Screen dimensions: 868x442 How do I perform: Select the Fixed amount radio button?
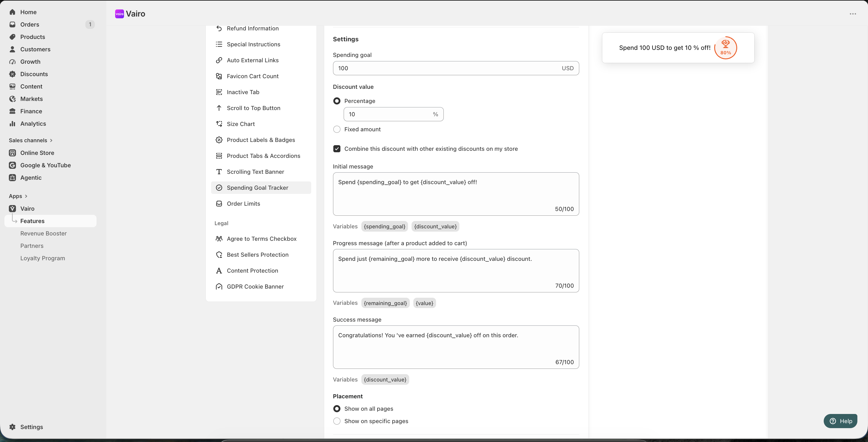click(x=337, y=129)
